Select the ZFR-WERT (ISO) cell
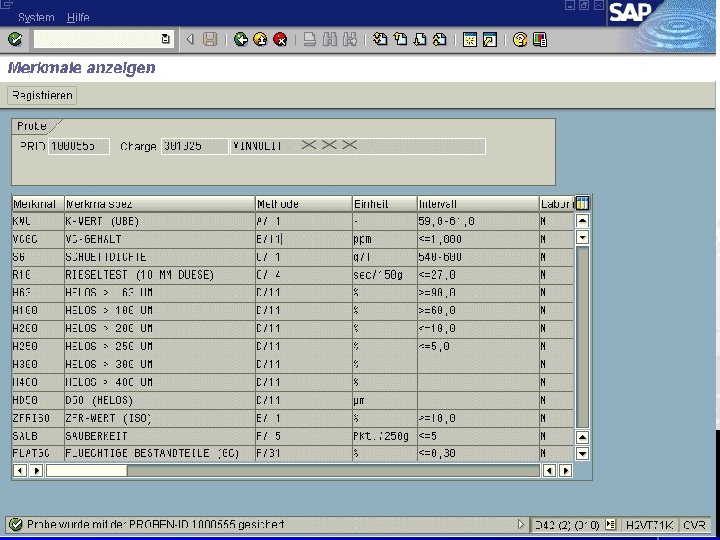The height and width of the screenshot is (540, 720). click(x=159, y=418)
